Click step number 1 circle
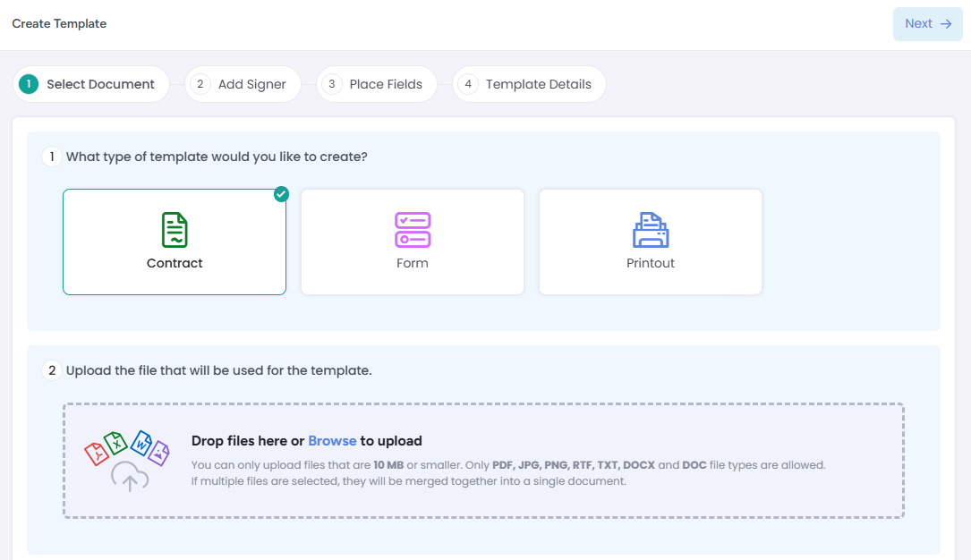Image resolution: width=971 pixels, height=560 pixels. click(29, 84)
